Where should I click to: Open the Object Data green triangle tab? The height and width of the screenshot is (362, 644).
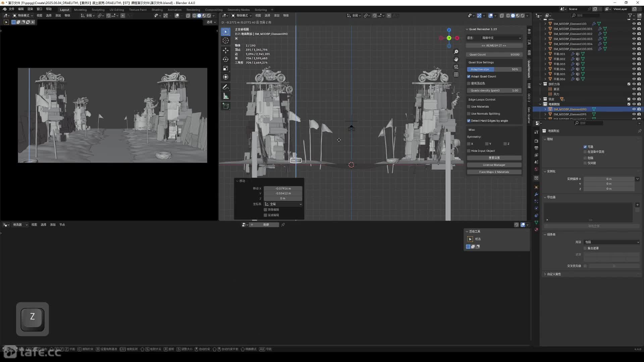536,223
